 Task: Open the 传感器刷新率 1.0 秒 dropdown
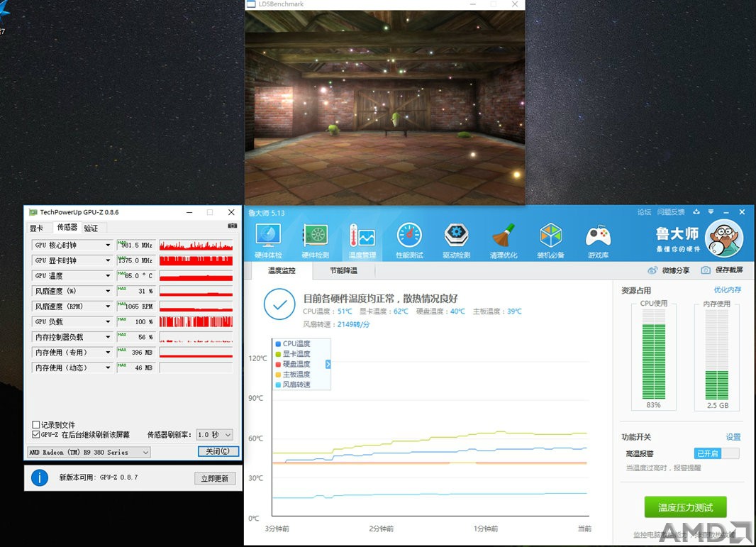(x=215, y=435)
